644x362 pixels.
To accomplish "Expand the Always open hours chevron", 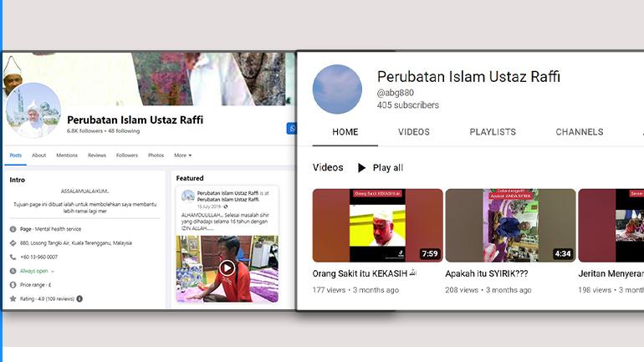I will pyautogui.click(x=53, y=272).
